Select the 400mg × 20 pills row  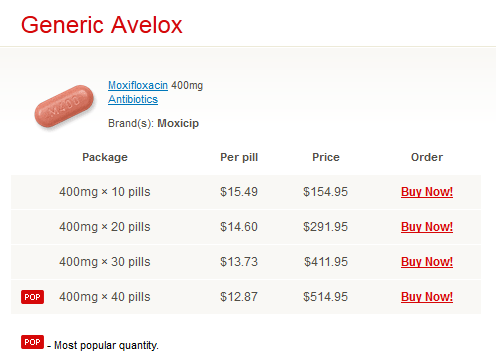point(246,227)
